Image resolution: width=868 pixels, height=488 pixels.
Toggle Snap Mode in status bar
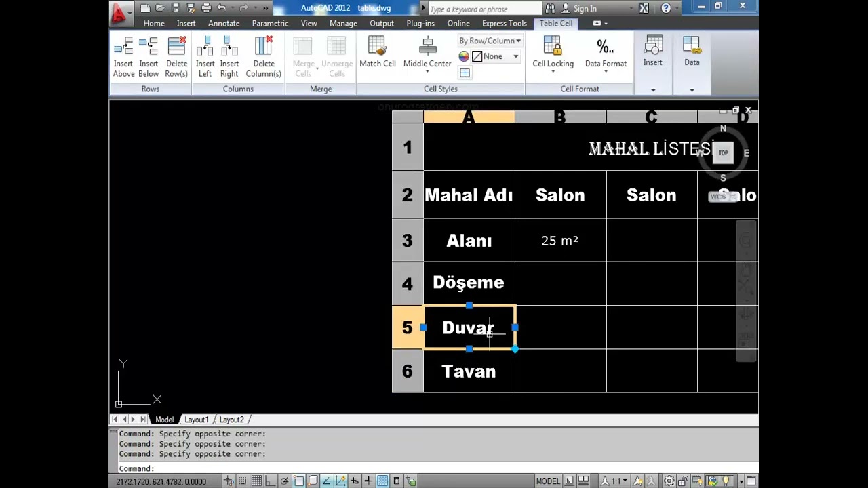[x=242, y=481]
